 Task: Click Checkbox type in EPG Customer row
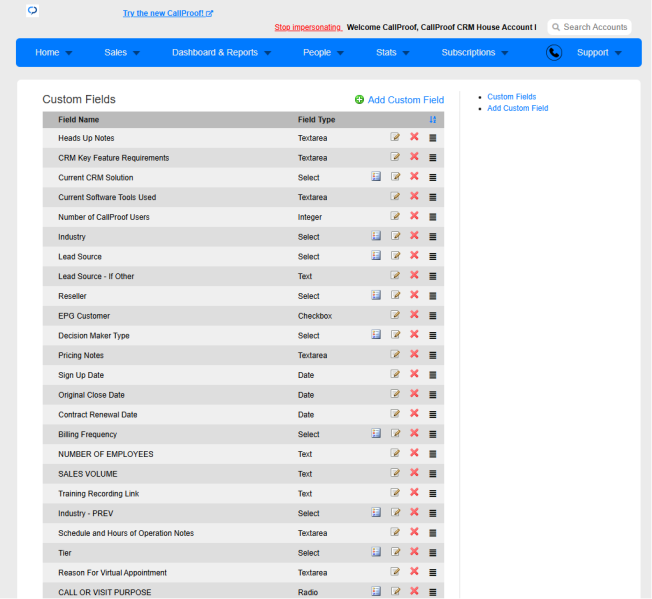tap(315, 316)
